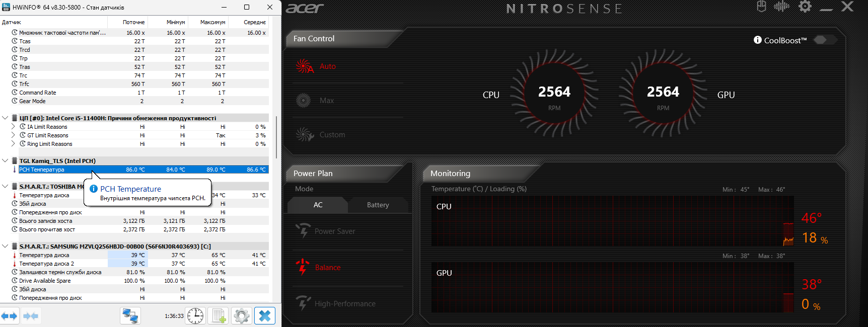Click the GPU fan 2564 RPM gauge

tap(663, 94)
